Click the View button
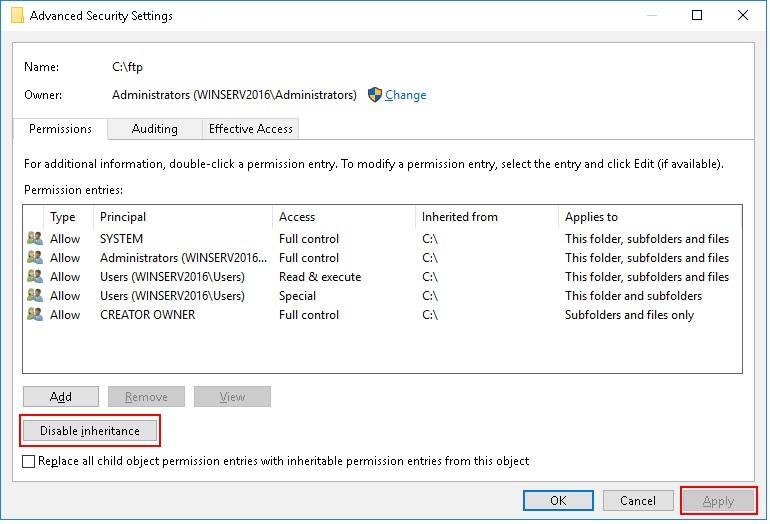Viewport: 770px width, 524px height. point(232,396)
